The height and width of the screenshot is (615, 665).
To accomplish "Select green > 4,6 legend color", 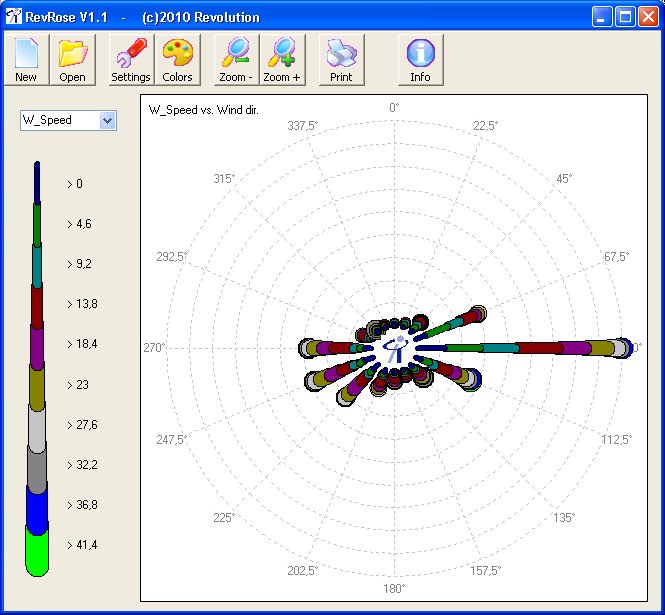I will 37,225.
